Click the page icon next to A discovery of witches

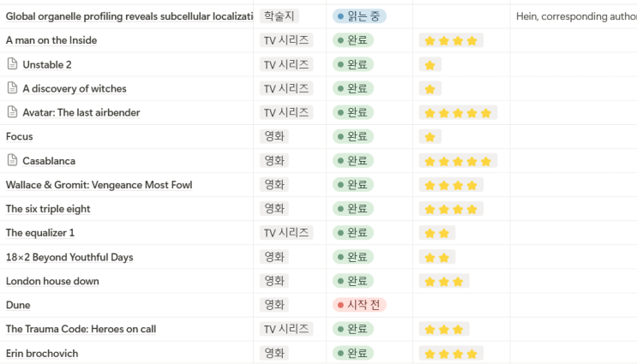tap(12, 88)
